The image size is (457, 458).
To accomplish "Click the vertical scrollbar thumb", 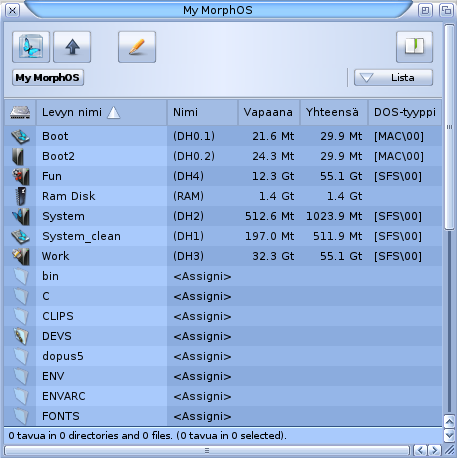I will pyautogui.click(x=449, y=127).
